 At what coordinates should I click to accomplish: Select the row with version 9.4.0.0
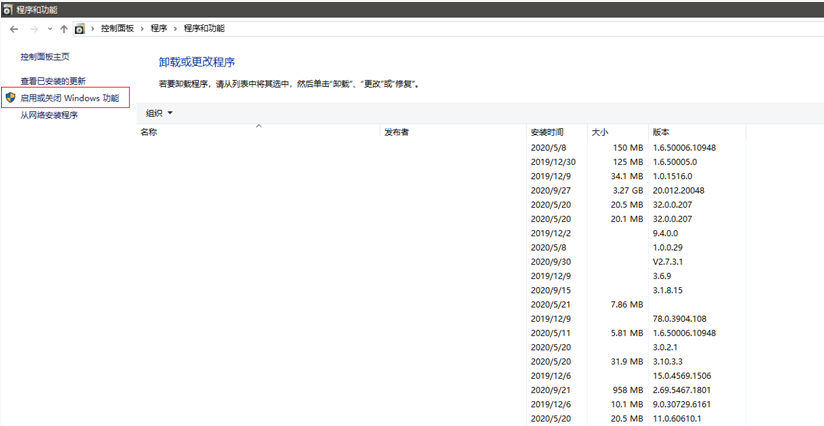tap(441, 233)
